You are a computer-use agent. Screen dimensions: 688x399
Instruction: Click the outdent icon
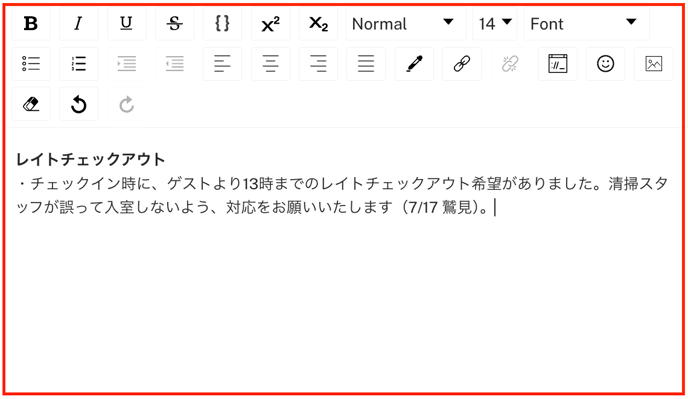(174, 64)
